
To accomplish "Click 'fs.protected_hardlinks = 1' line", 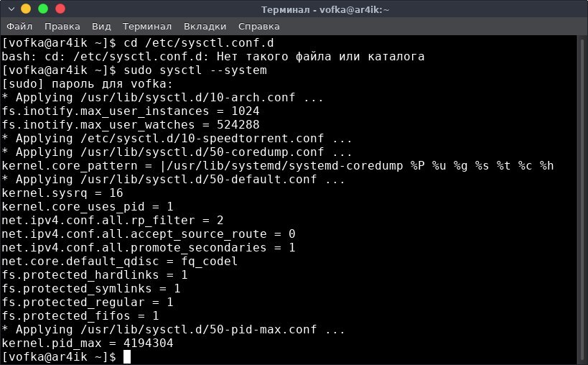I will pos(95,275).
